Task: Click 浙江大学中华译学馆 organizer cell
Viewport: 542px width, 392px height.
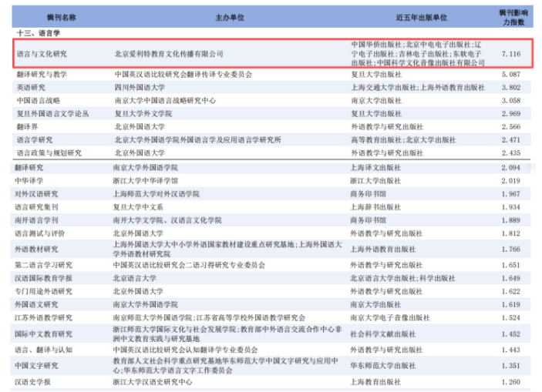Action: pyautogui.click(x=146, y=181)
